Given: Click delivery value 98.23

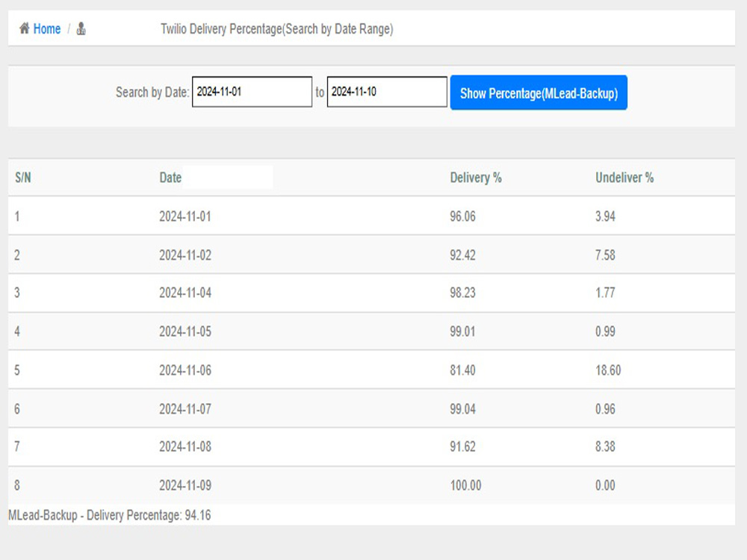Looking at the screenshot, I should tap(462, 293).
